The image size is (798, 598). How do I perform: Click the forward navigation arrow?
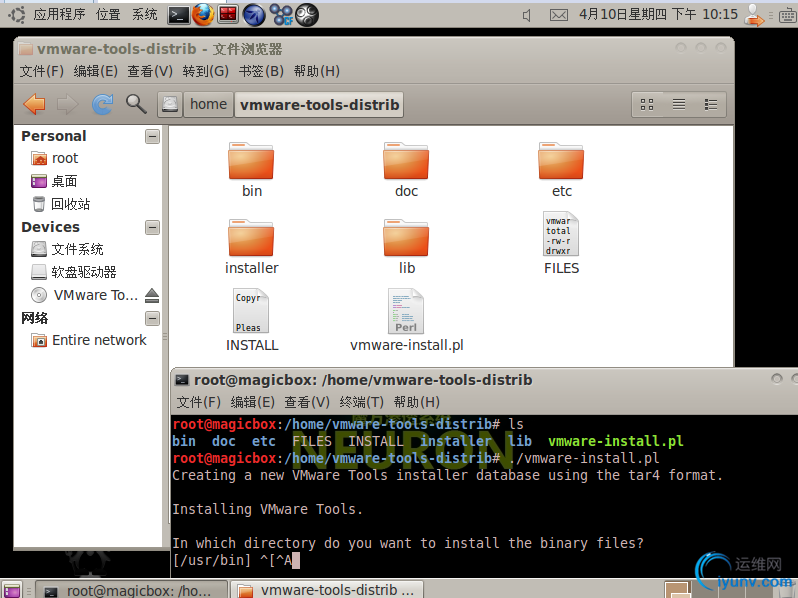tap(67, 104)
